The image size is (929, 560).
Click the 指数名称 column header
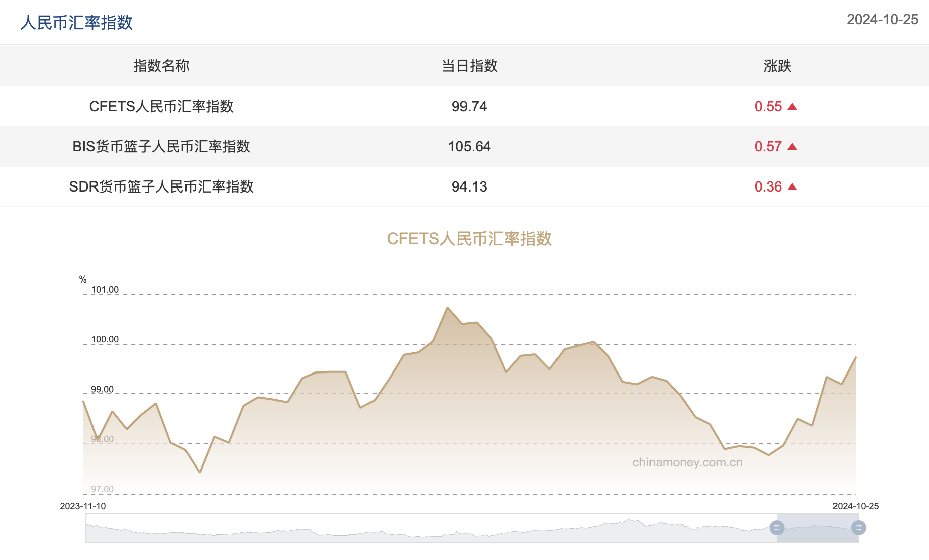coord(161,66)
